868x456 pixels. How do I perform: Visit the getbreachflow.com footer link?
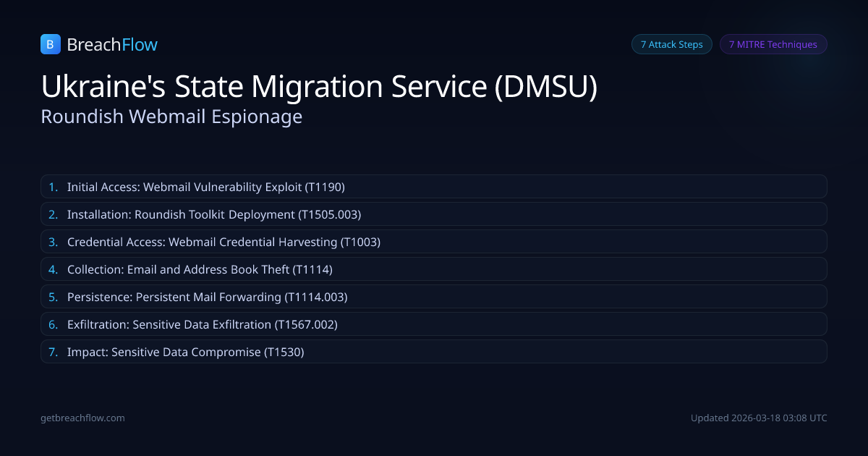(x=82, y=418)
